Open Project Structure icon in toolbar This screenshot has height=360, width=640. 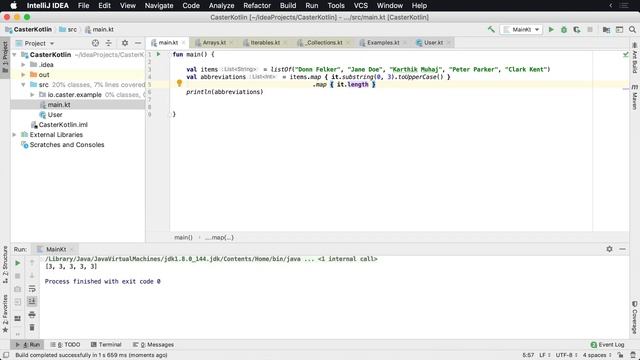click(606, 29)
